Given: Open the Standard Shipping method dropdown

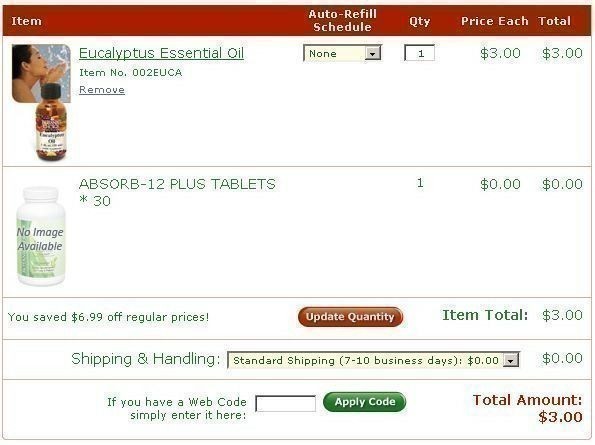Looking at the screenshot, I should pos(373,360).
